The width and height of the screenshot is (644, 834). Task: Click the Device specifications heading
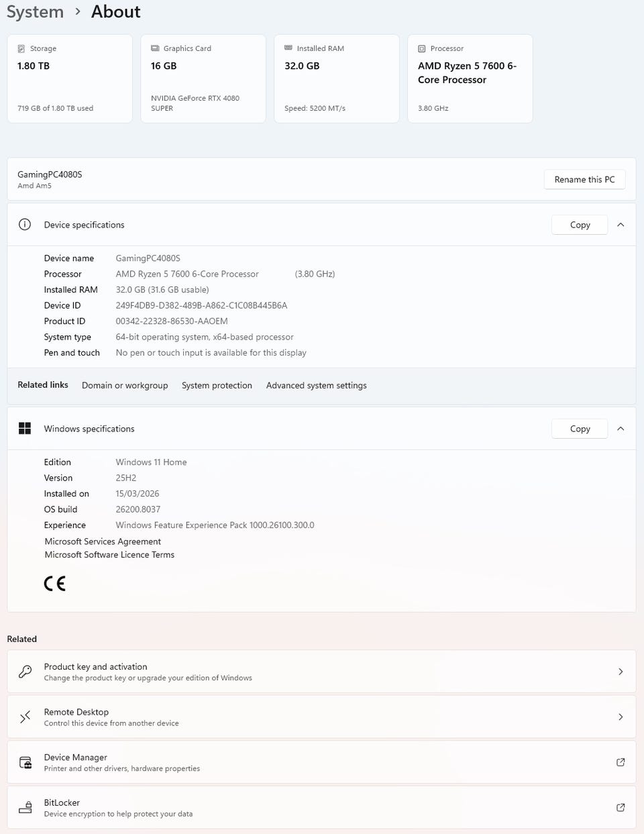[84, 225]
